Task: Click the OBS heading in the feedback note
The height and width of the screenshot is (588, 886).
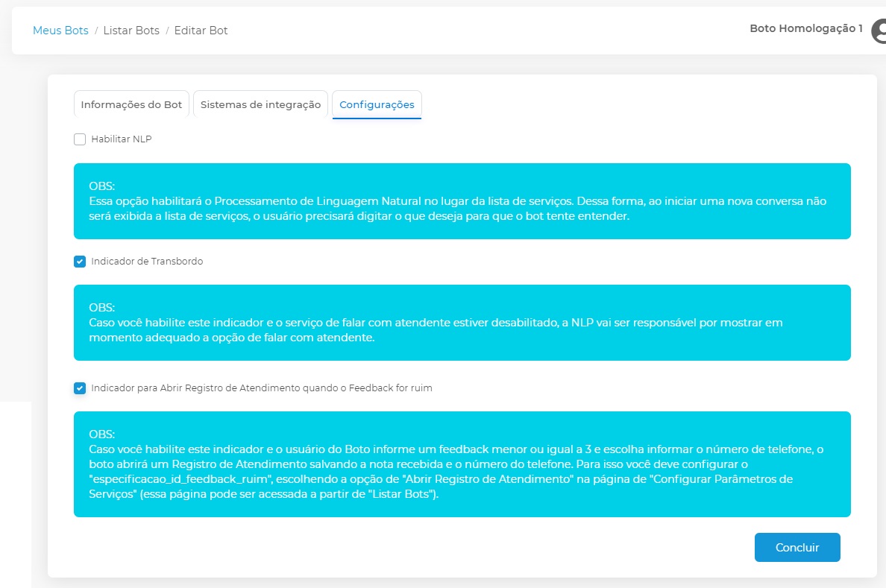Action: [x=102, y=434]
